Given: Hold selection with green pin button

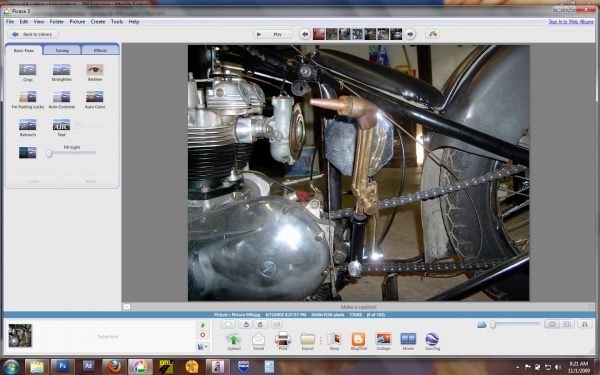Looking at the screenshot, I should pyautogui.click(x=203, y=325).
